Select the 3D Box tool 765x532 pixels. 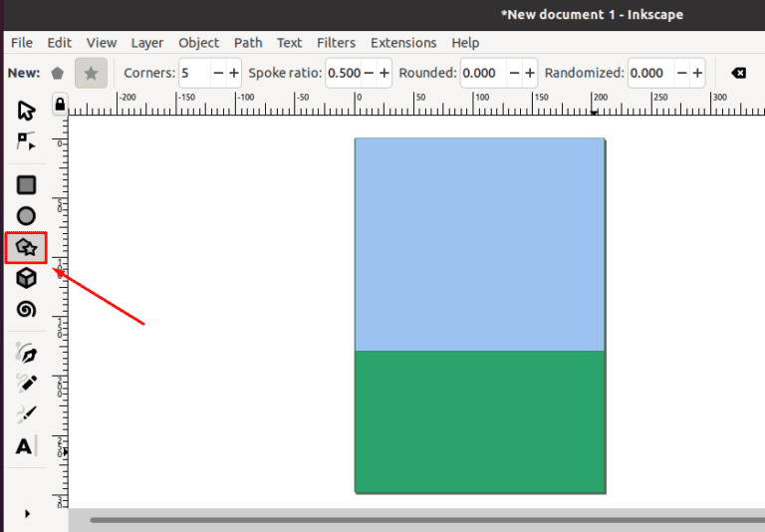[x=26, y=278]
